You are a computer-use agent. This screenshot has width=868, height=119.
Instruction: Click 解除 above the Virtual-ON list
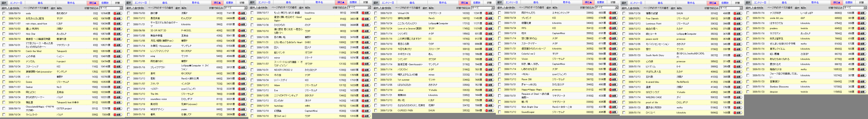point(431,8)
